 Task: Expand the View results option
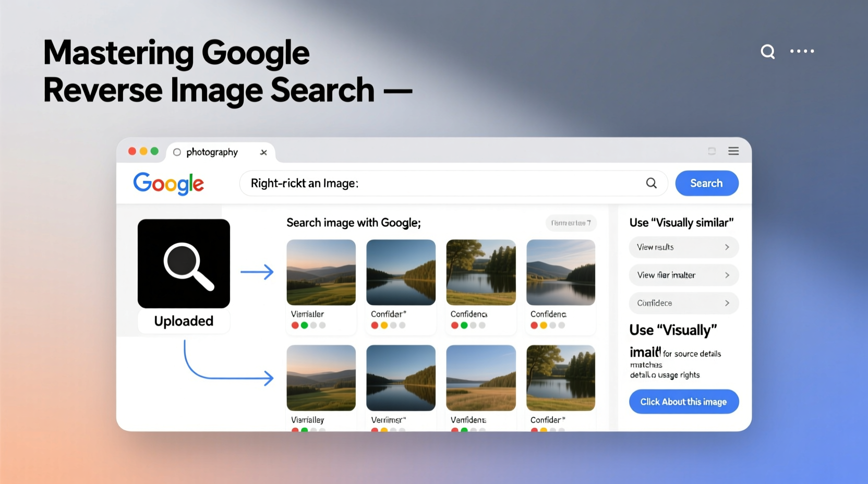(x=683, y=247)
